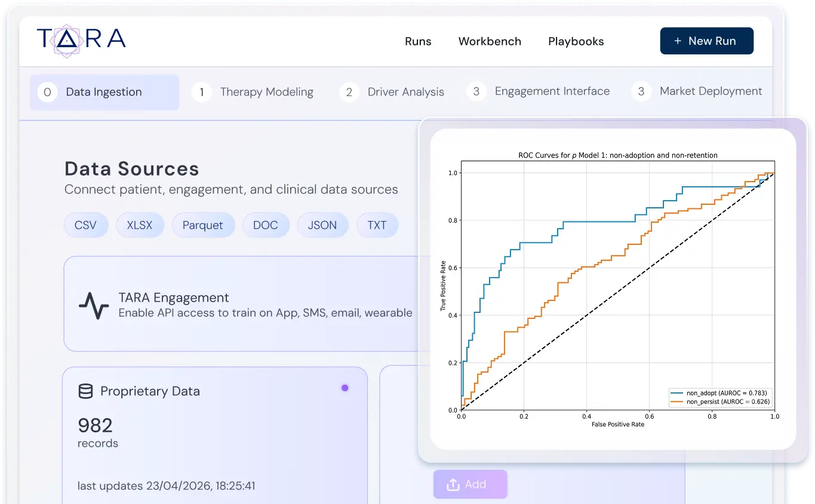Choose the CSV format chip
The height and width of the screenshot is (504, 815).
pos(85,225)
